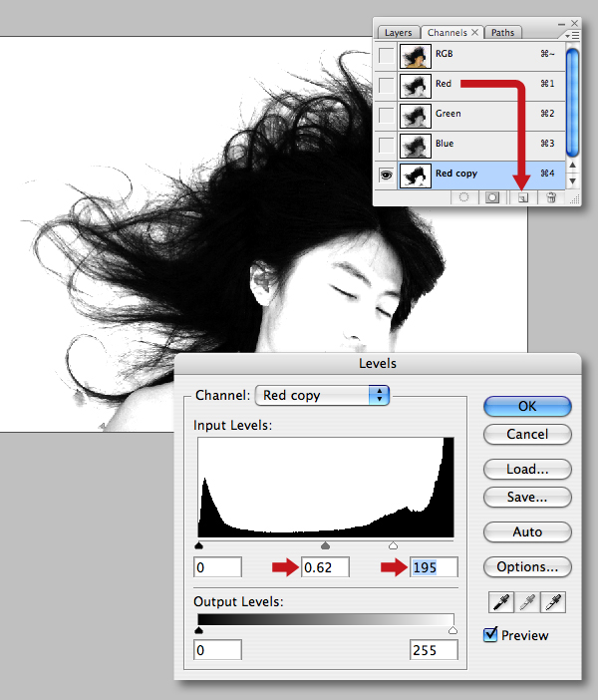Screen dimensions: 598x700
Task: Select the black point eyedropper
Action: point(501,602)
